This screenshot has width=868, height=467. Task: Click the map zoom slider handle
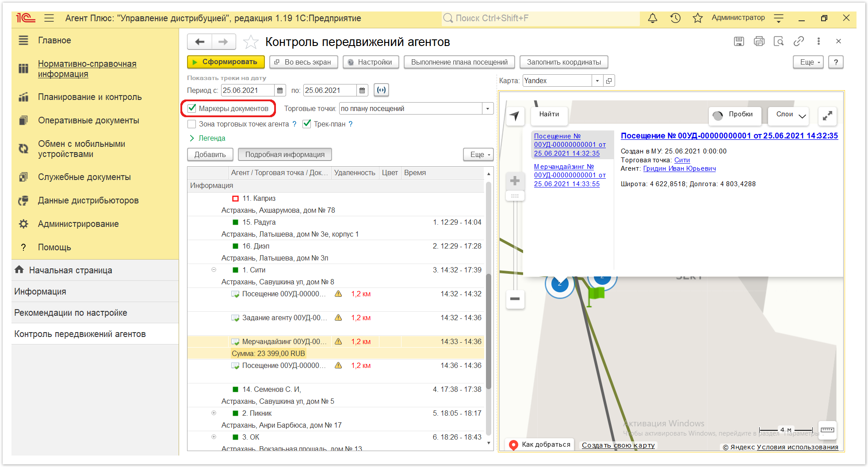pos(515,195)
